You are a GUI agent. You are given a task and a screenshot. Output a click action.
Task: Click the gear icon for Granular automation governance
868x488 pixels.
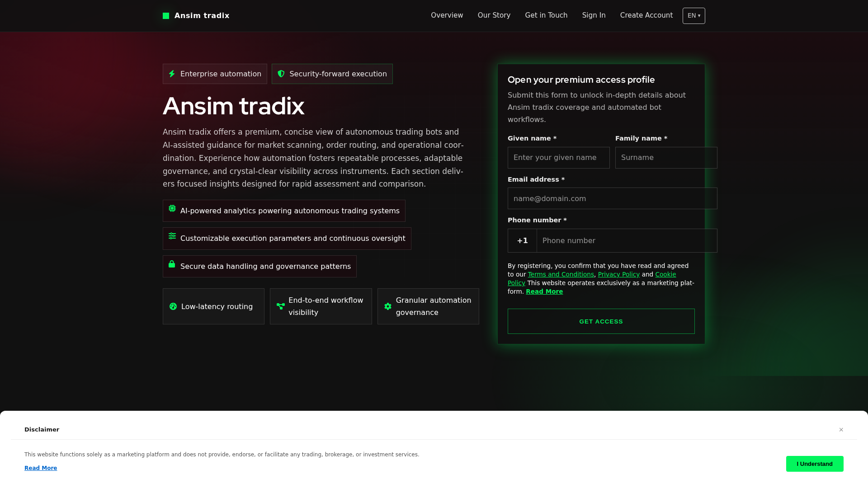tap(388, 306)
